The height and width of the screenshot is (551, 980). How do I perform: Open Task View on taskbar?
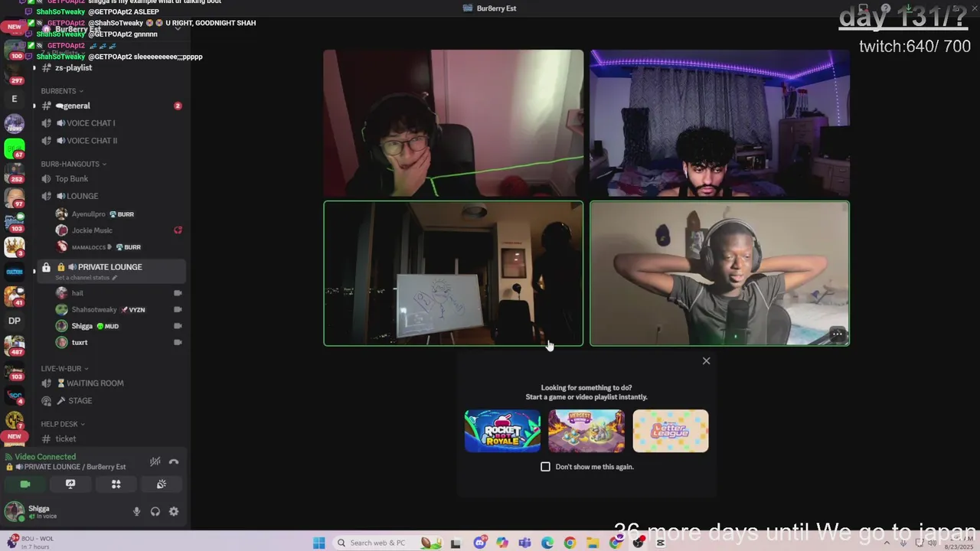pos(456,543)
